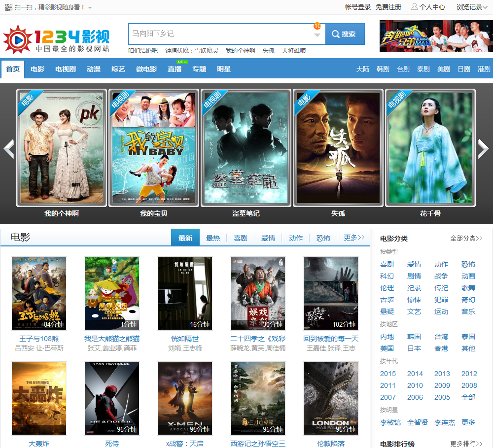
Task: Open the 盗墓笔记 carousel poster
Action: 246,148
